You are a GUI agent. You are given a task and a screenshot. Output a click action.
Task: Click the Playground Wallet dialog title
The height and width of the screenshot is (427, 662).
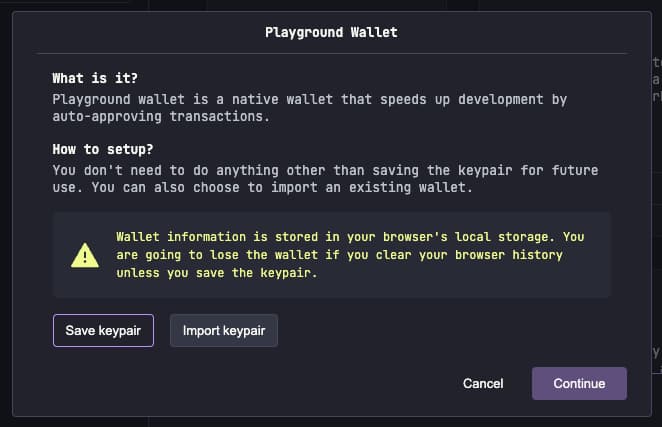click(331, 32)
